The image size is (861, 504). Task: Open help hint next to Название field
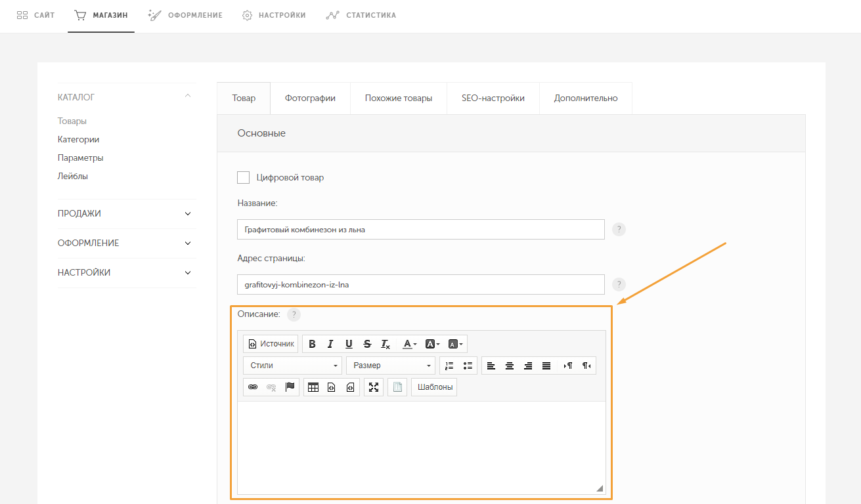pos(619,230)
